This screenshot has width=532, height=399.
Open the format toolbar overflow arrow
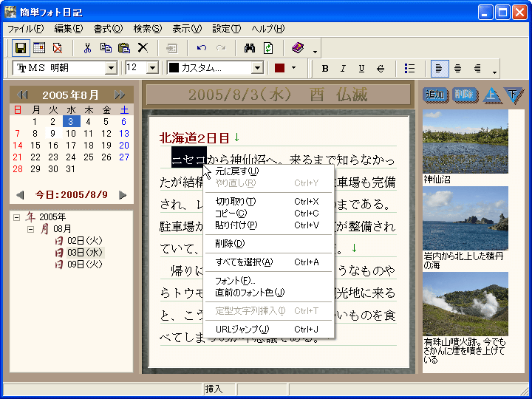494,72
